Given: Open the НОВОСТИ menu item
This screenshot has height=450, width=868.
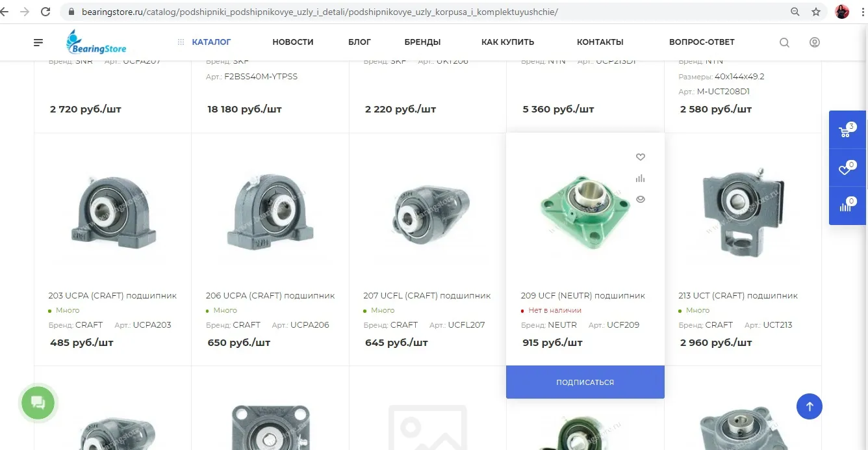Looking at the screenshot, I should tap(293, 42).
